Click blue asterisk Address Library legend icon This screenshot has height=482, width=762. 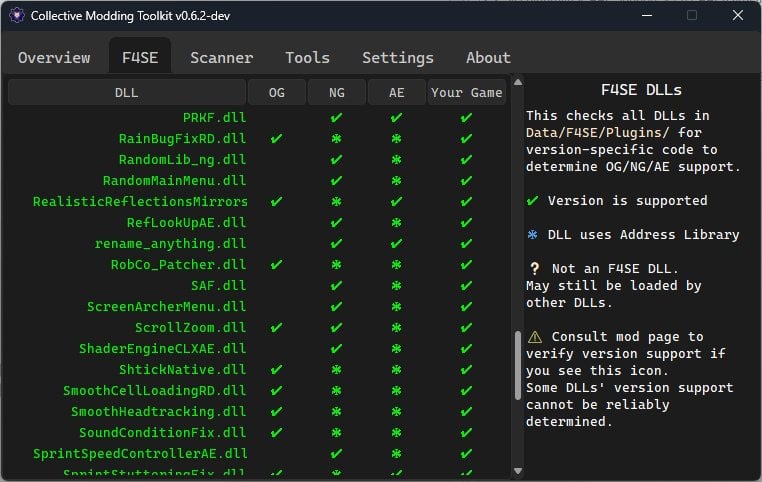[x=533, y=235]
